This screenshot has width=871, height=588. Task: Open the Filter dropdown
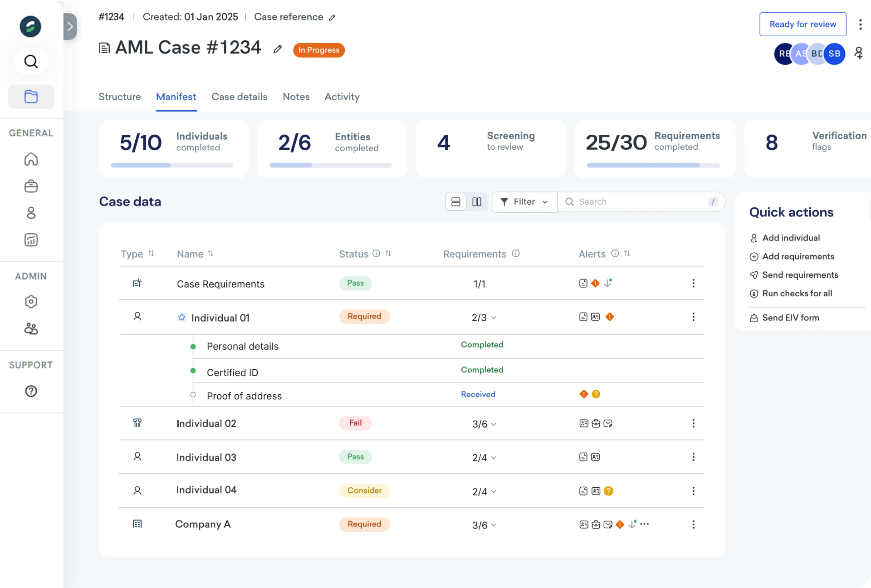click(524, 202)
